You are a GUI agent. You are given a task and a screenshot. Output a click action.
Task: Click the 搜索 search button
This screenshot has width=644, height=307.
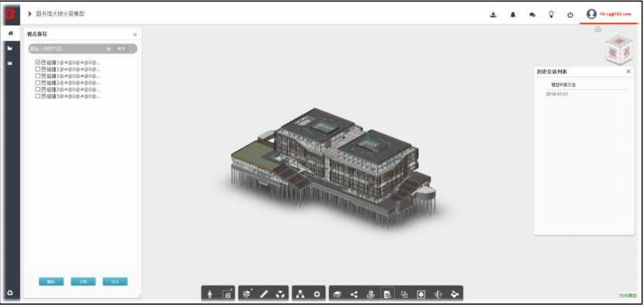click(x=122, y=49)
